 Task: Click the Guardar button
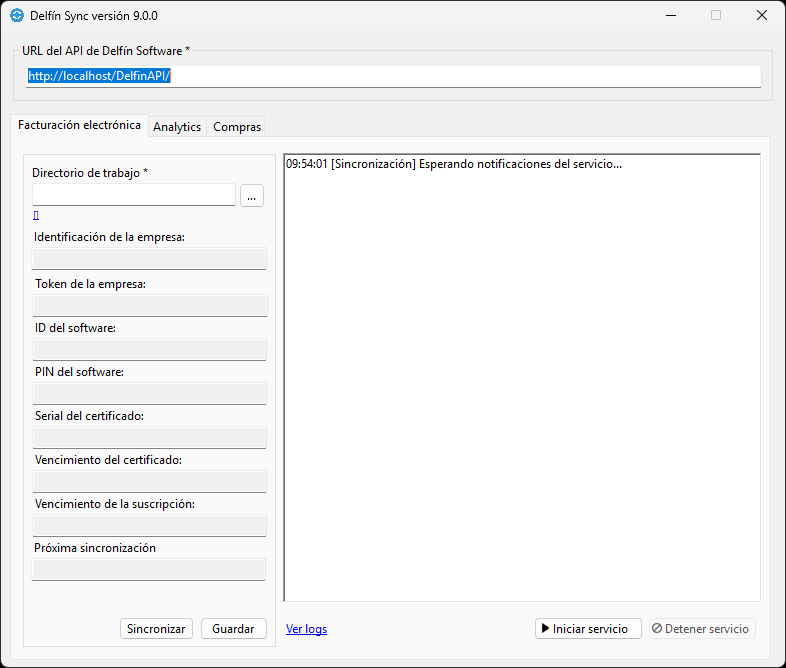coord(234,629)
